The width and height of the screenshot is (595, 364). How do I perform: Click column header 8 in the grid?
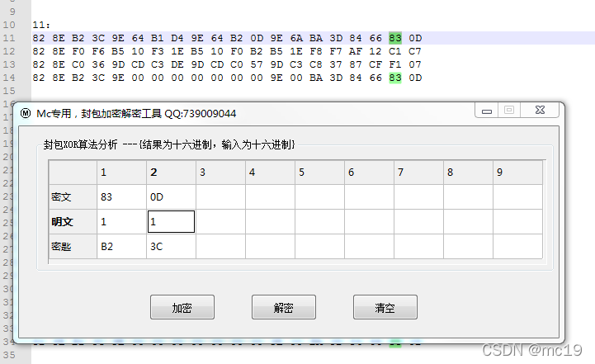[x=468, y=173]
